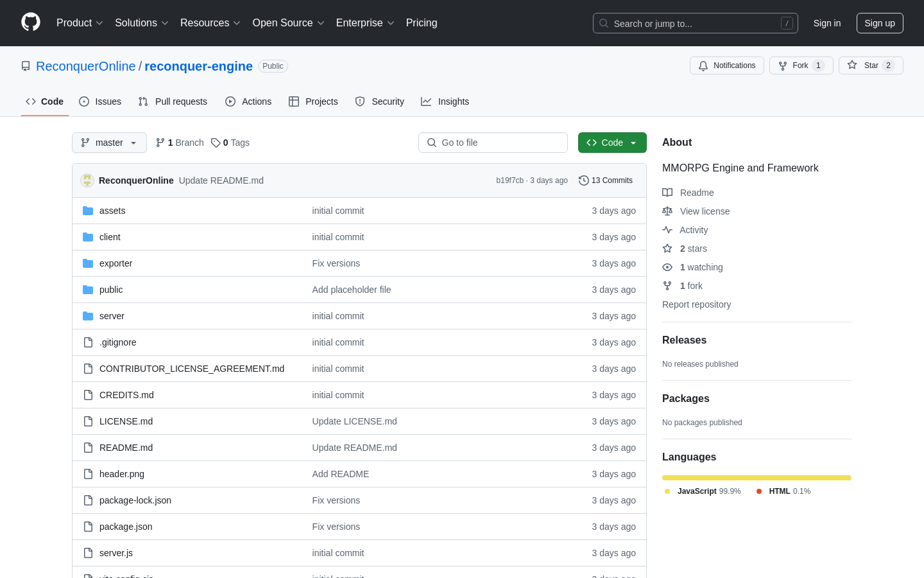Click the public folder icon
The image size is (924, 578).
click(88, 290)
